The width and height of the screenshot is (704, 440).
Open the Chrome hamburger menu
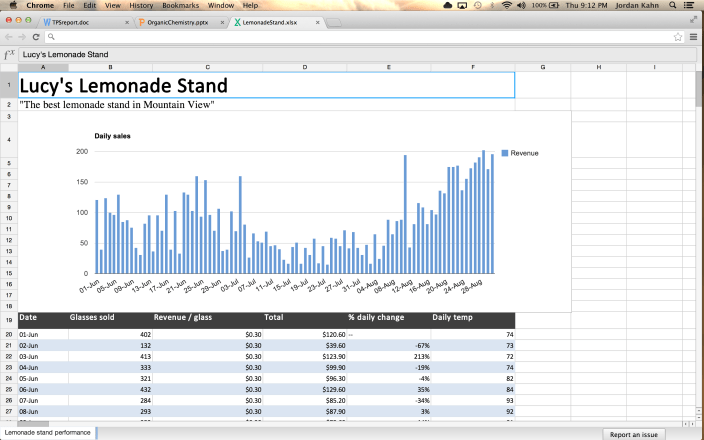point(692,37)
